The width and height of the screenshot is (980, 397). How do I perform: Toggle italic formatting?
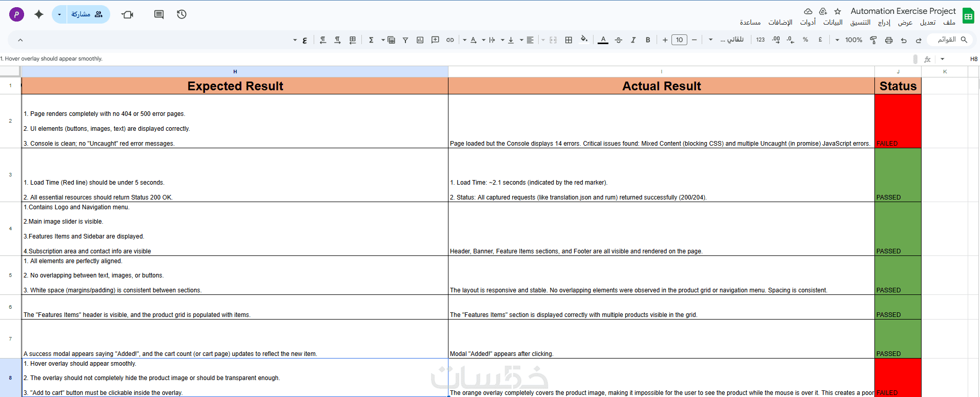tap(633, 40)
